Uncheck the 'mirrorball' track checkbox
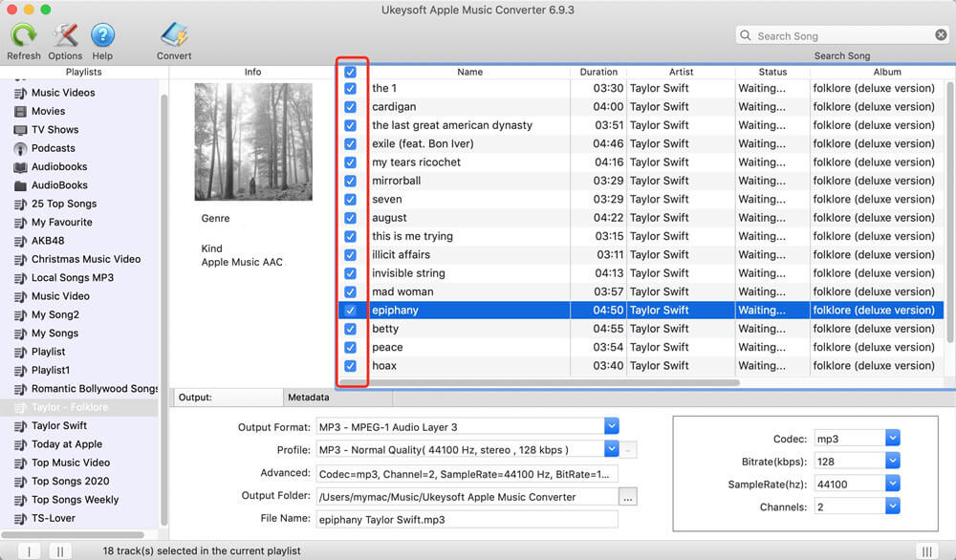This screenshot has width=956, height=560. click(350, 181)
